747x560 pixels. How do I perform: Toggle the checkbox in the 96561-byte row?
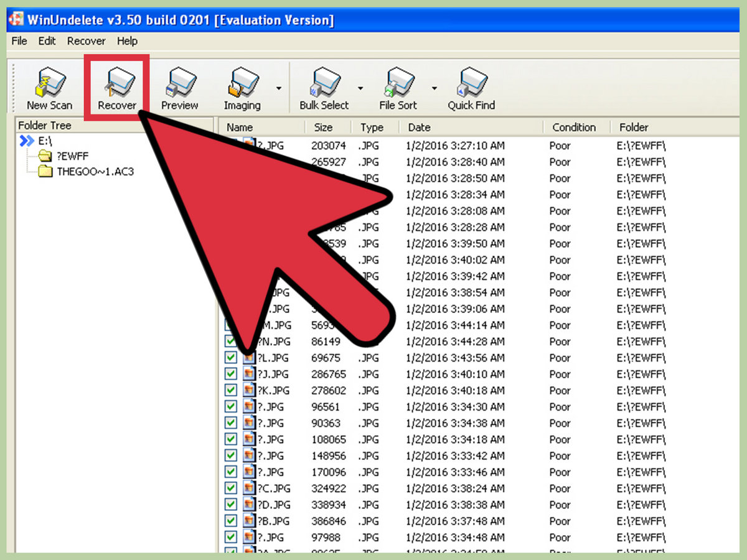point(231,406)
